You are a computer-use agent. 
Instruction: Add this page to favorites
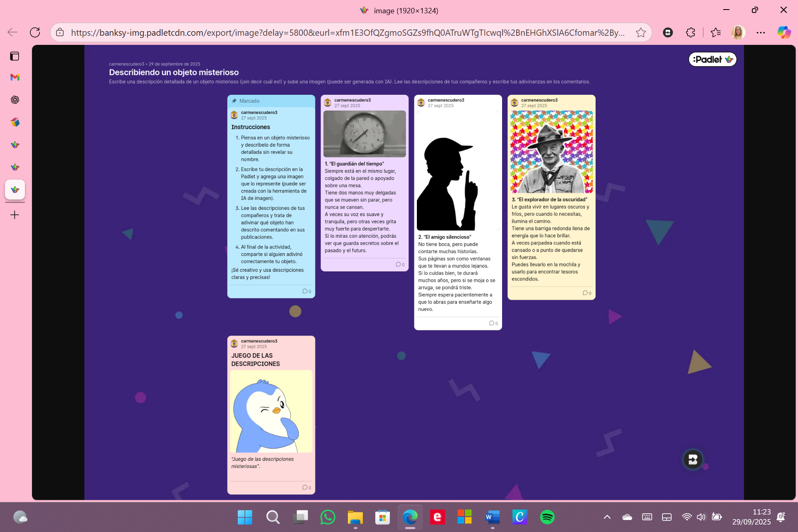640,32
